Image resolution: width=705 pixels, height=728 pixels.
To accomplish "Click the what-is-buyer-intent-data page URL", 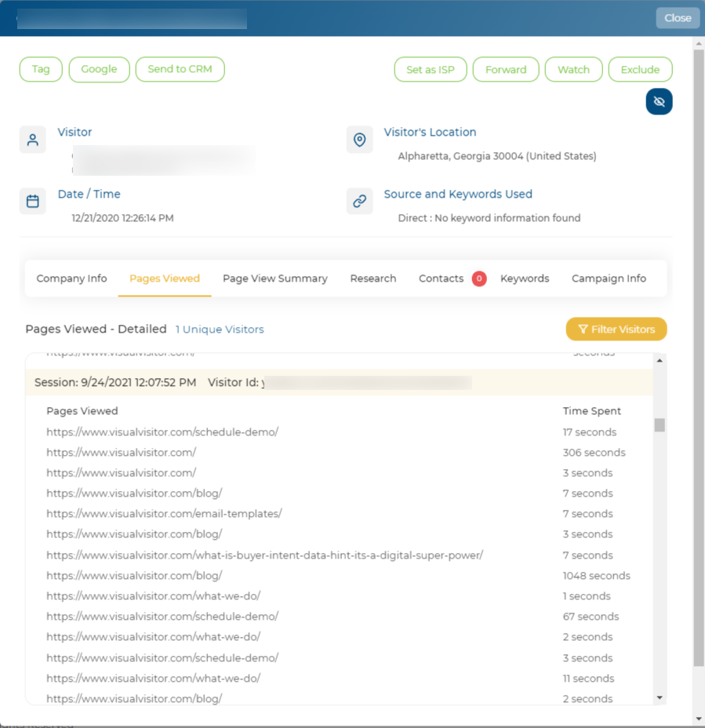I will click(x=264, y=555).
